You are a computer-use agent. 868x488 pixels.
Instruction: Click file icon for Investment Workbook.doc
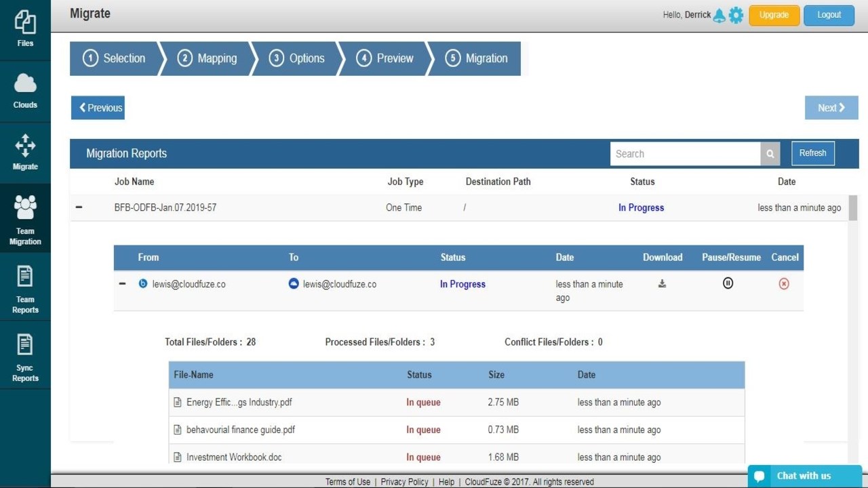tap(178, 457)
